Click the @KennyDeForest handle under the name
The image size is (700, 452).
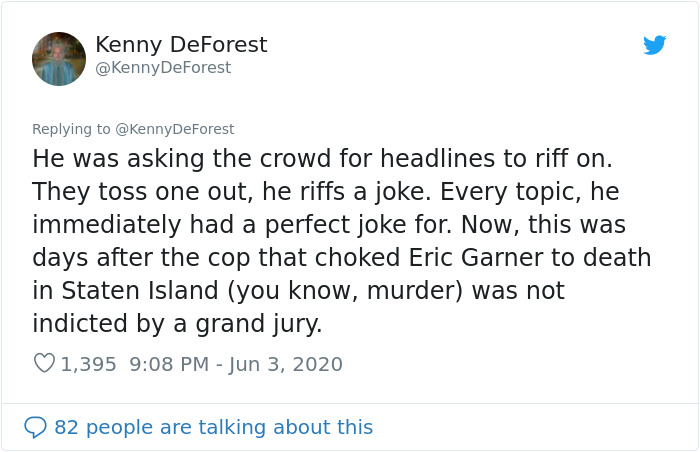point(163,67)
